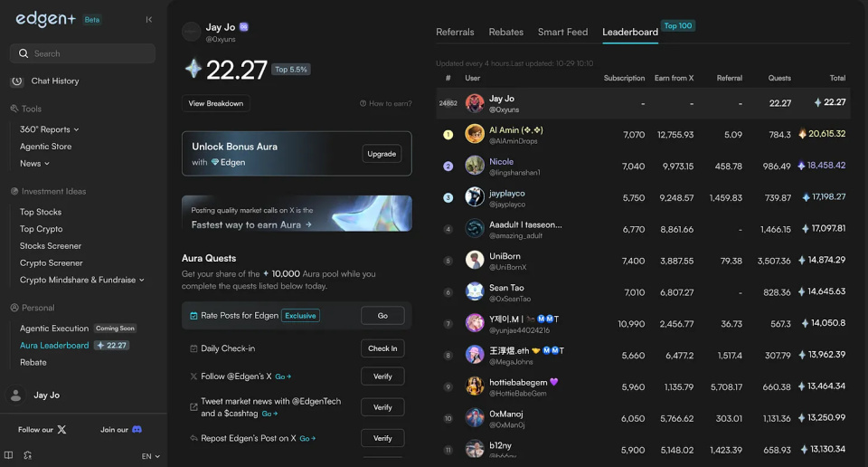Click the How to earn help icon
Screen dimensions: 868x467
coord(363,103)
